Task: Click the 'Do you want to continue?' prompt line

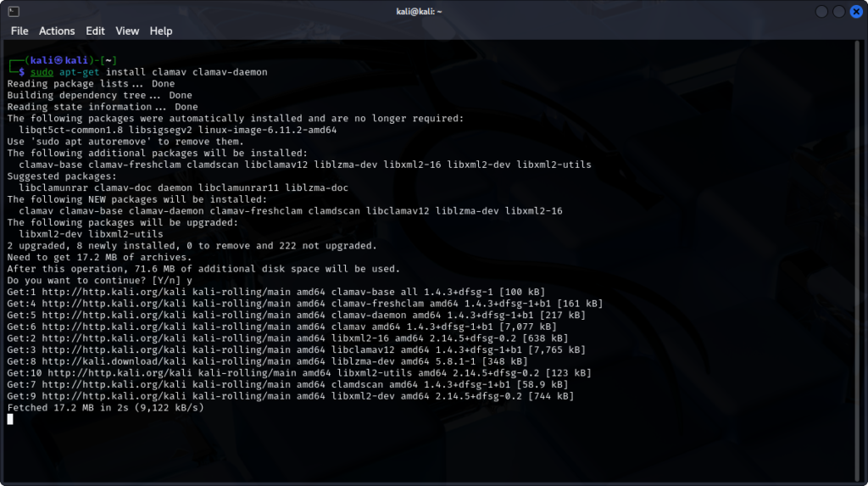Action: 99,280
